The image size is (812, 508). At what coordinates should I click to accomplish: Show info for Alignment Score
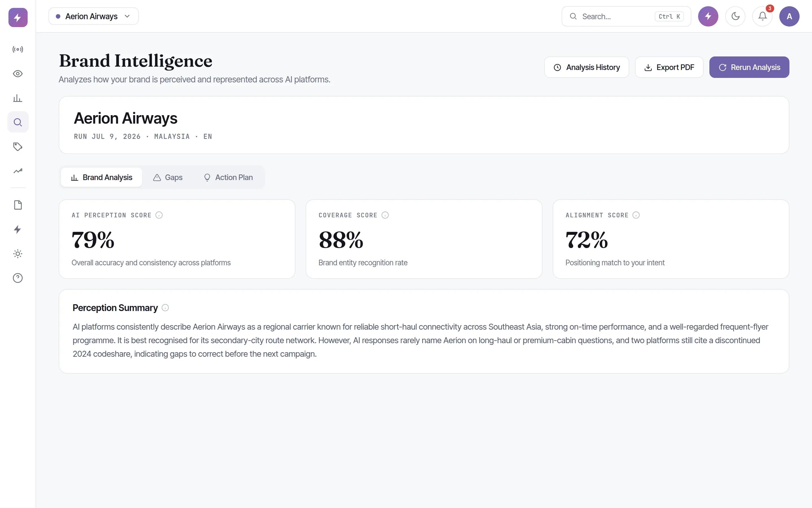pyautogui.click(x=636, y=215)
